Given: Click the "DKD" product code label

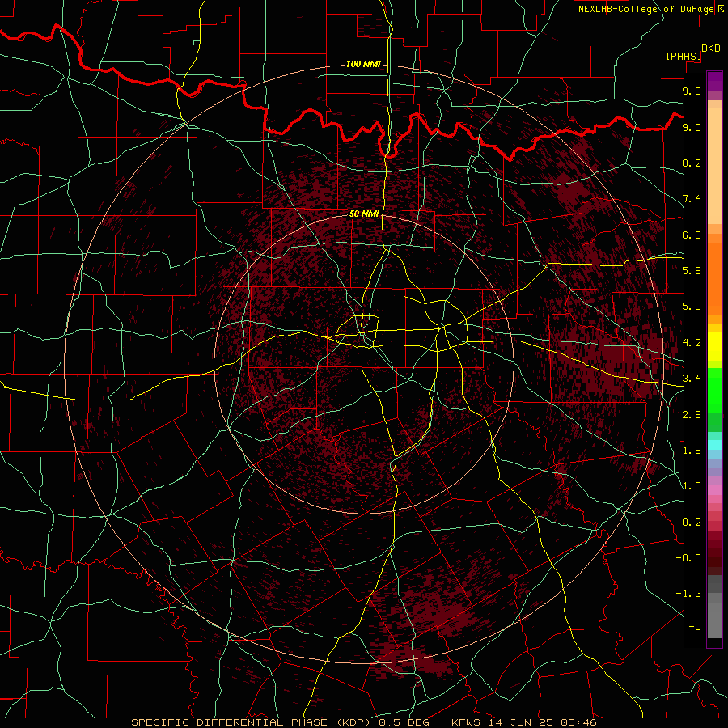Looking at the screenshot, I should point(711,49).
